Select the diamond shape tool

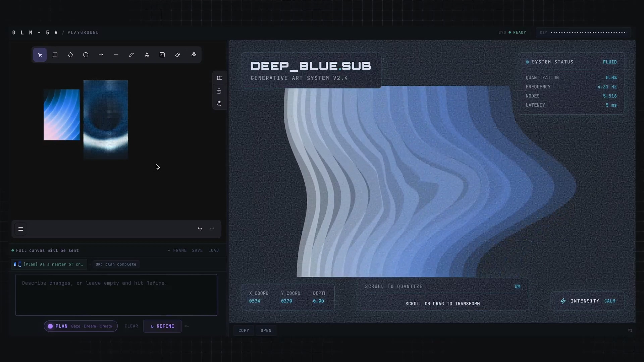click(70, 55)
